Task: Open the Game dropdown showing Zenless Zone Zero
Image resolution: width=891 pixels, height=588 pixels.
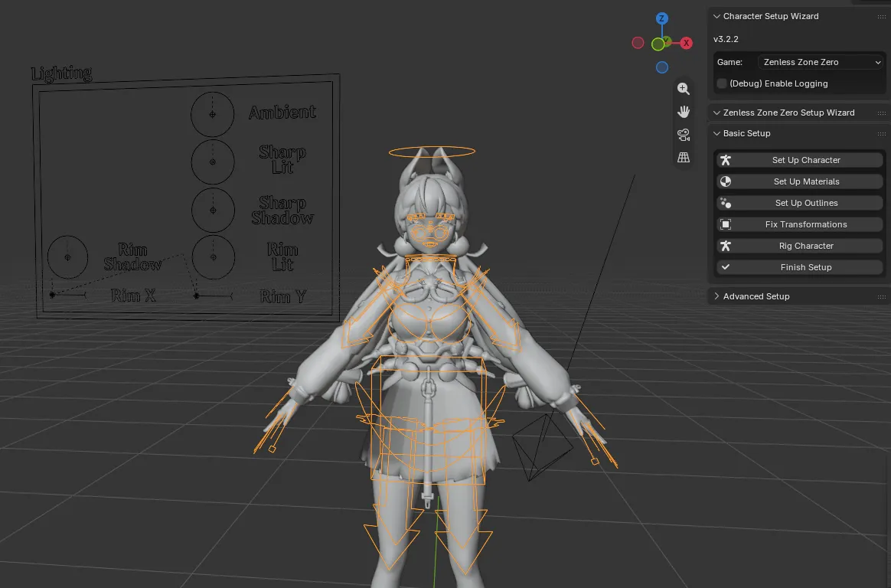Action: coord(821,62)
